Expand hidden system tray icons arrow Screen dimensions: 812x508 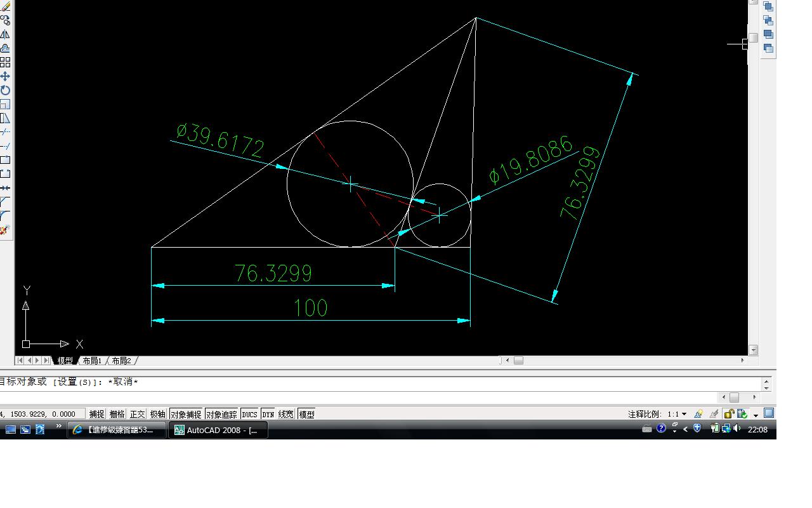[685, 429]
